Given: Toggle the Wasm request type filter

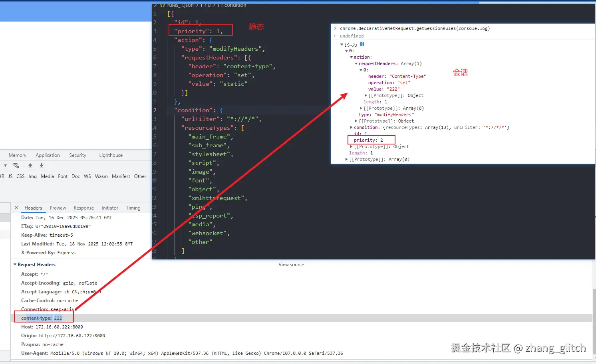Looking at the screenshot, I should point(101,176).
